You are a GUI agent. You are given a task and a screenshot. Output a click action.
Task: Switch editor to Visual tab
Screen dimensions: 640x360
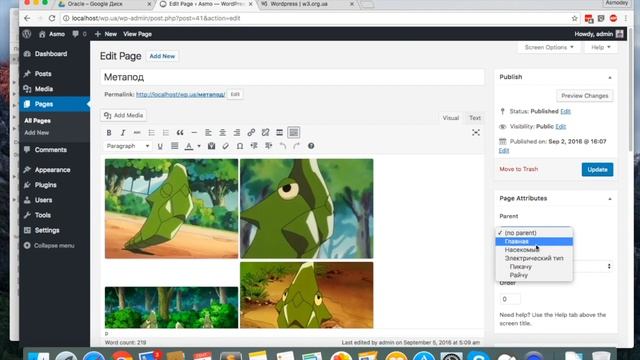pos(451,118)
